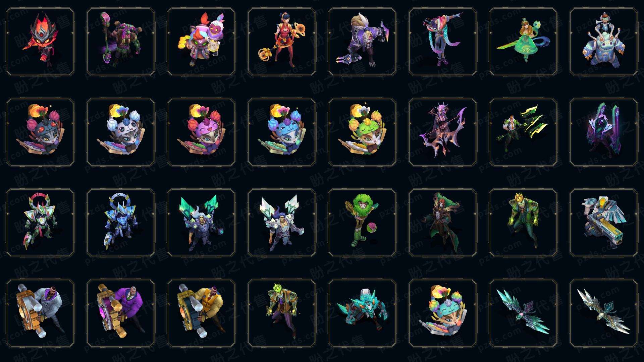This screenshot has width=644, height=362.
Task: Pick the blue yeti with rider skin
Action: (x=604, y=42)
